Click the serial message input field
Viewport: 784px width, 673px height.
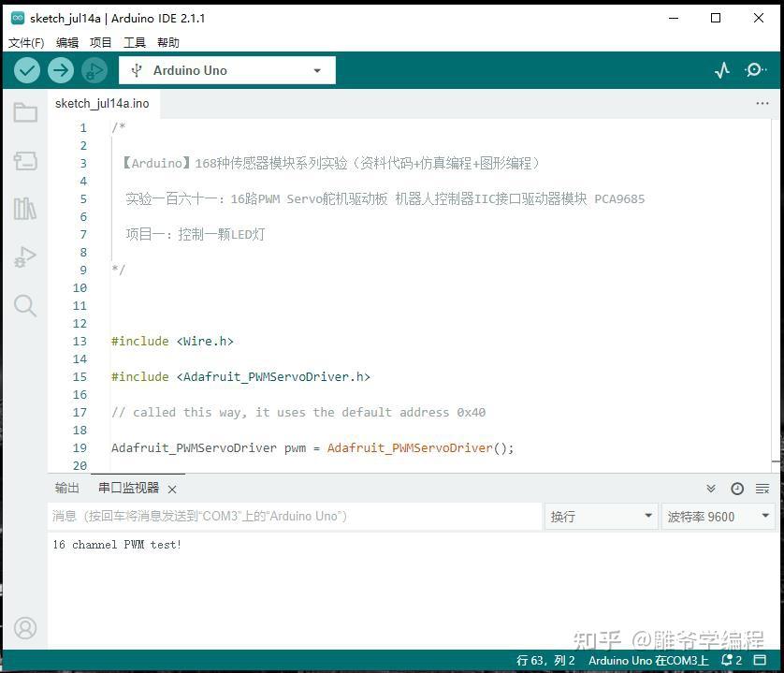point(295,517)
